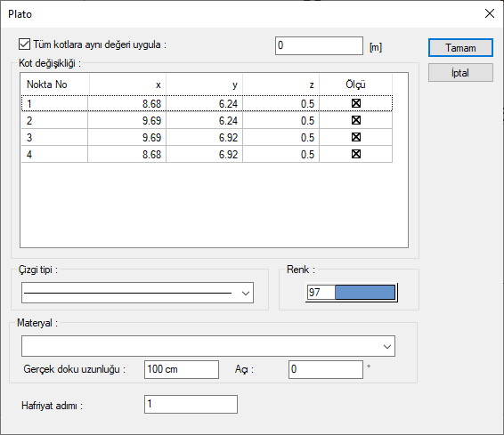Image resolution: width=504 pixels, height=435 pixels.
Task: Click the x column header
Action: pos(127,85)
